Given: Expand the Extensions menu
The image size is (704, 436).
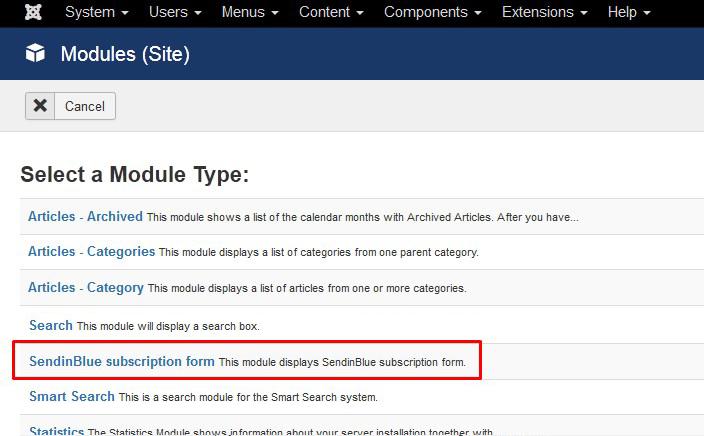Looking at the screenshot, I should tap(545, 13).
